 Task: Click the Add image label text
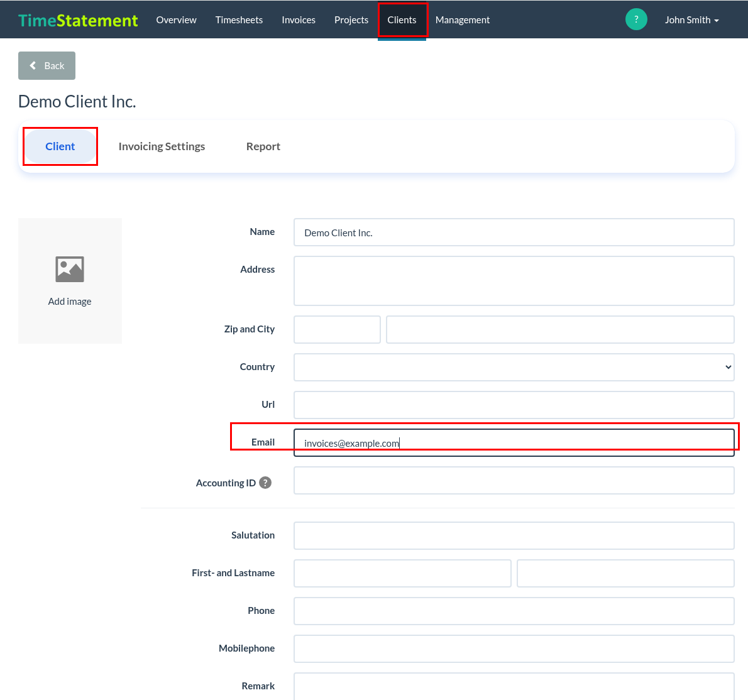[x=70, y=302]
